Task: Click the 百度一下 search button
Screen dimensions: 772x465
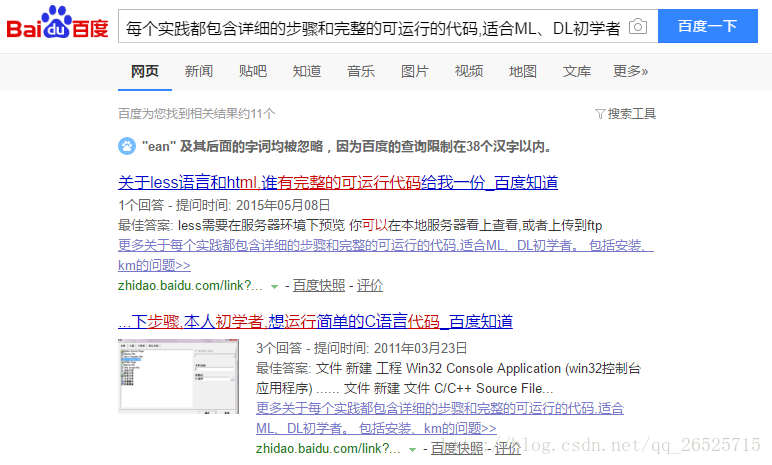Action: coord(708,26)
